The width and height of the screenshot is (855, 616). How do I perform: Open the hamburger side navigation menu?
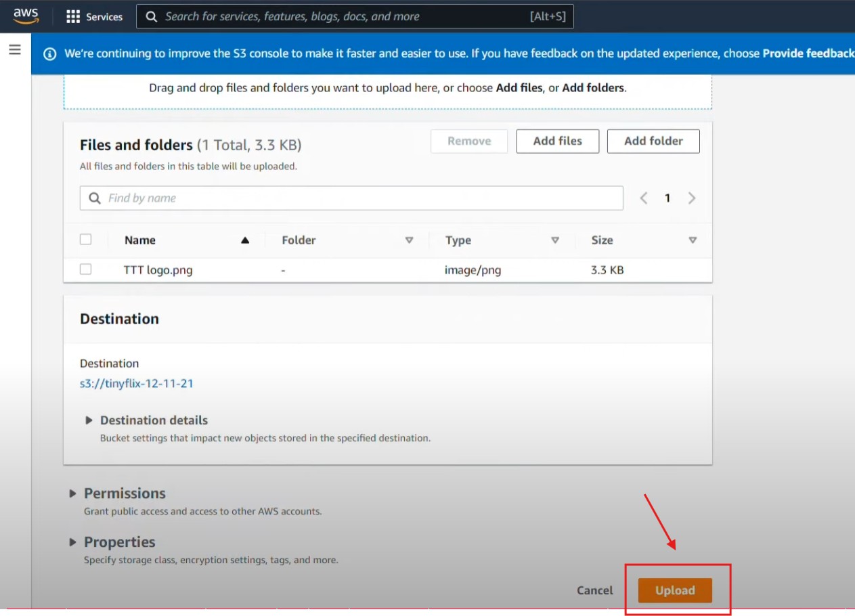(15, 49)
